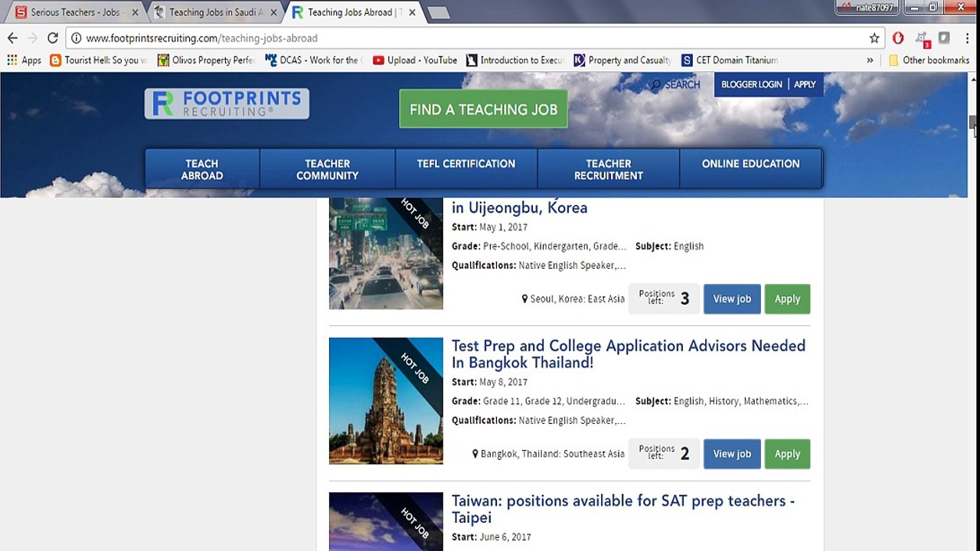
Task: Open the Other bookmarks folder
Action: (929, 60)
